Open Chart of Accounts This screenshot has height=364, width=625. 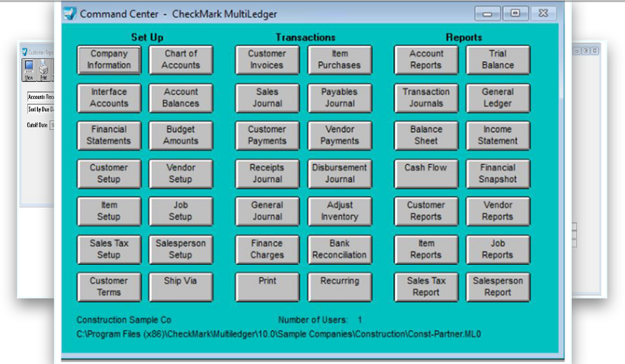(181, 60)
